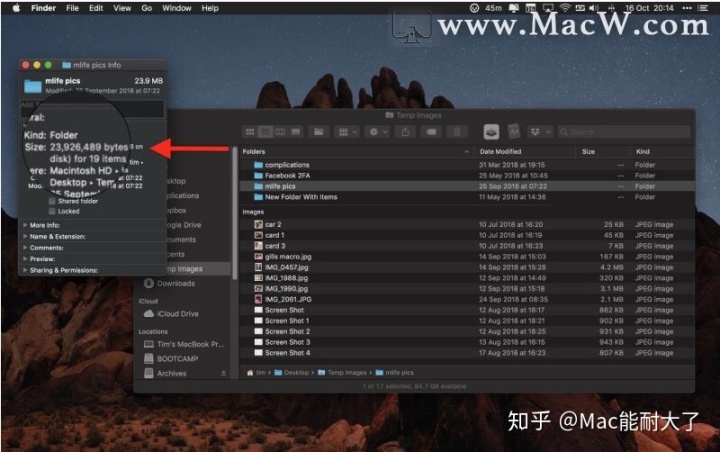
Task: Click the Share toolbar button
Action: 405,132
